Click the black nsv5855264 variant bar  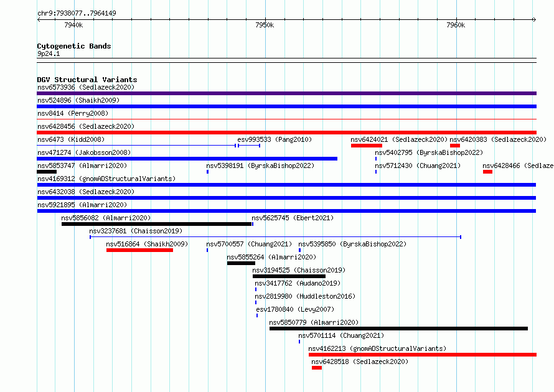tap(241, 263)
